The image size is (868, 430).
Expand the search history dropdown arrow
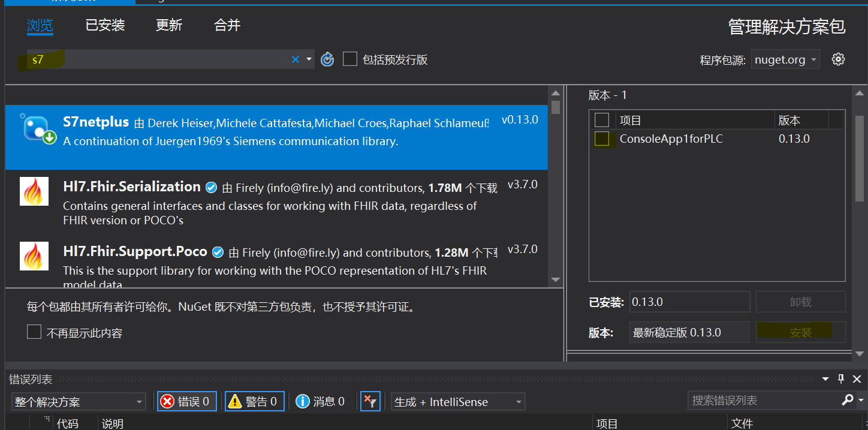coord(309,59)
